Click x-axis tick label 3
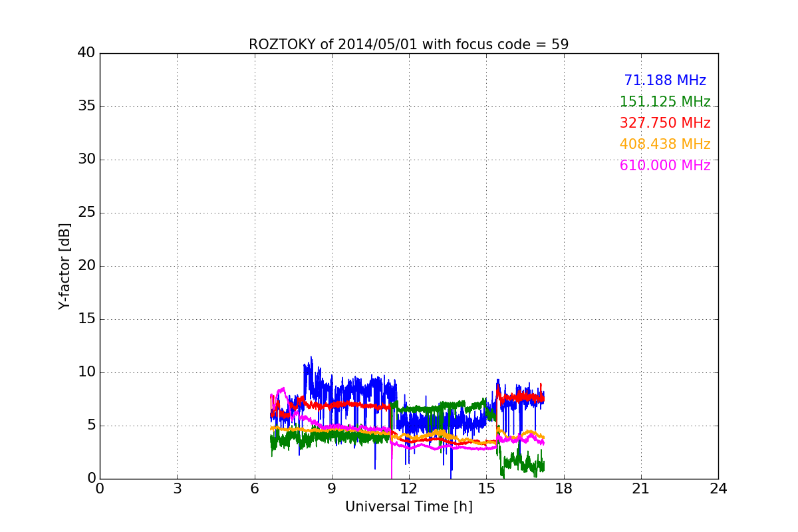The height and width of the screenshot is (532, 798). coord(177,489)
